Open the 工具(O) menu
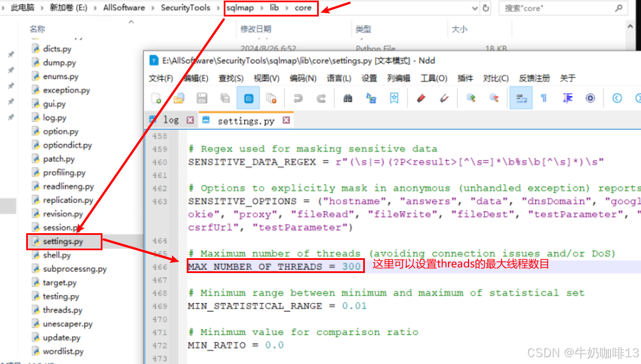Image resolution: width=641 pixels, height=364 pixels. coord(434,78)
